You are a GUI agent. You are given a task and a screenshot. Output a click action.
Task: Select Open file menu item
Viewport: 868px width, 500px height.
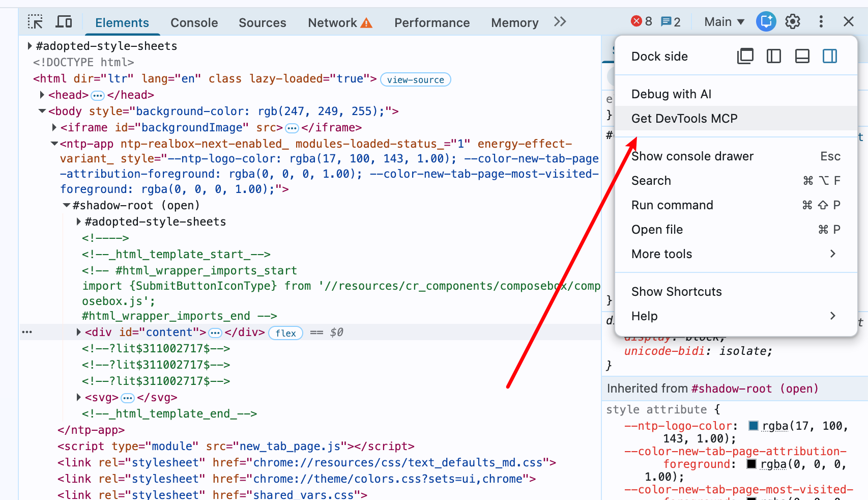point(736,230)
